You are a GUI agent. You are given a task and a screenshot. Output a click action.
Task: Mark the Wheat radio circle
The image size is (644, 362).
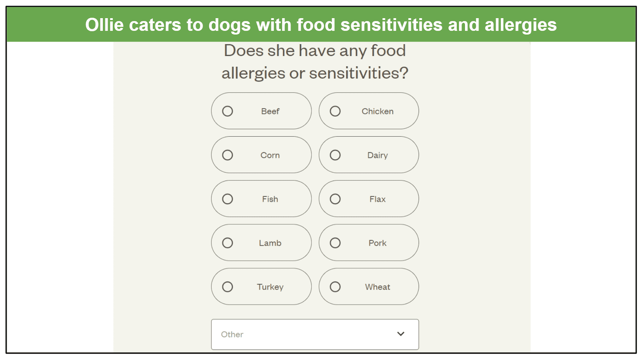coord(335,286)
